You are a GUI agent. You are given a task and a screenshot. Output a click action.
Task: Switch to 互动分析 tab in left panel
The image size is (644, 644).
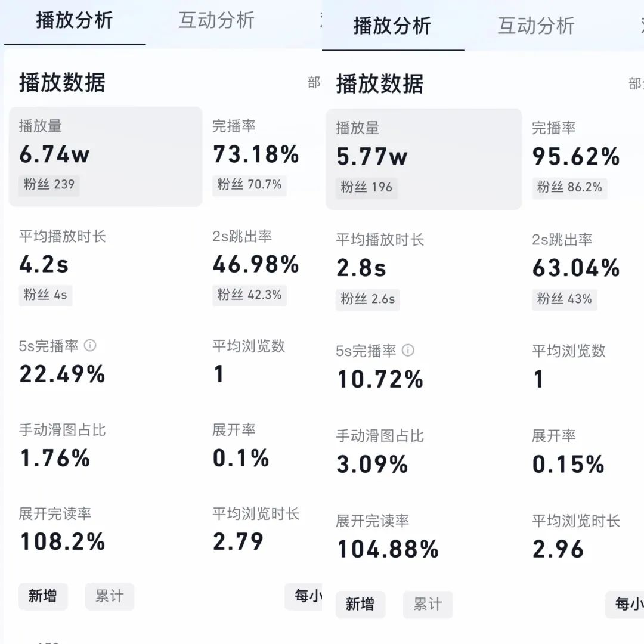tap(216, 20)
